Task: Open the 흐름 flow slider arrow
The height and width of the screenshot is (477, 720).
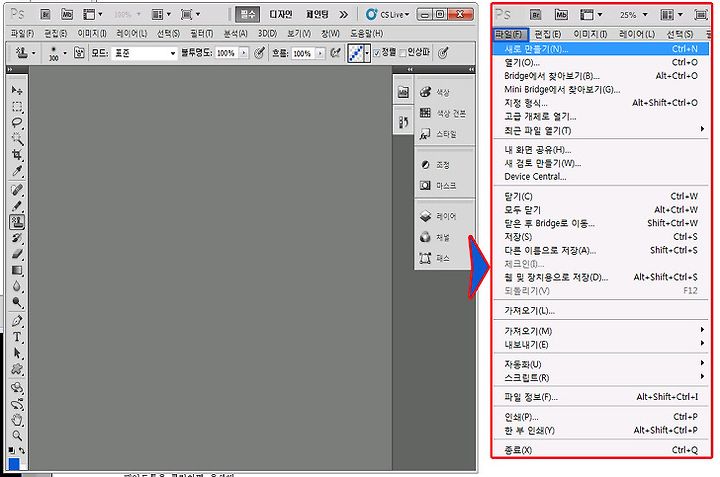Action: (x=320, y=53)
